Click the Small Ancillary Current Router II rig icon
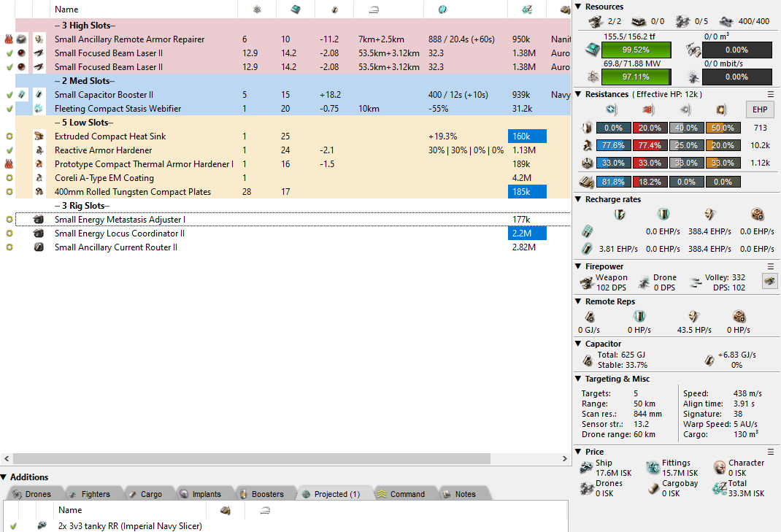The height and width of the screenshot is (532, 781). click(x=39, y=247)
